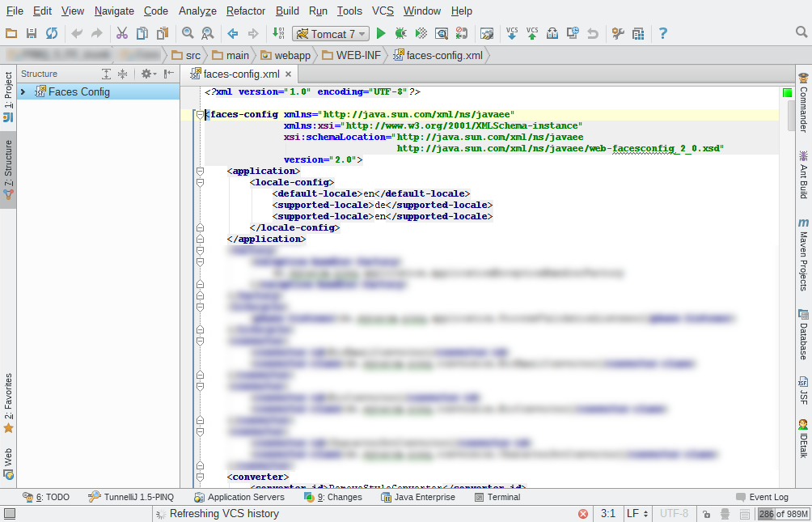The width and height of the screenshot is (812, 522).
Task: Expand the Faces Config tree node
Action: (23, 92)
